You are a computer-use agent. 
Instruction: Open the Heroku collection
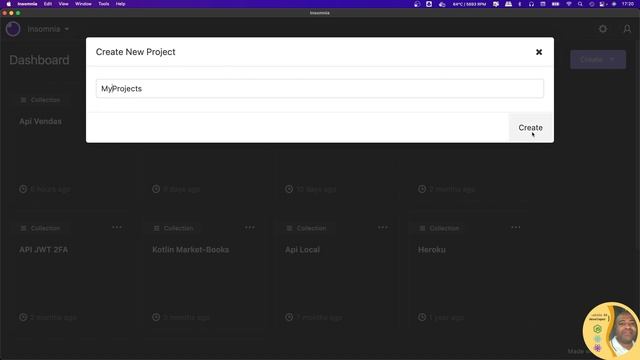[x=432, y=250]
